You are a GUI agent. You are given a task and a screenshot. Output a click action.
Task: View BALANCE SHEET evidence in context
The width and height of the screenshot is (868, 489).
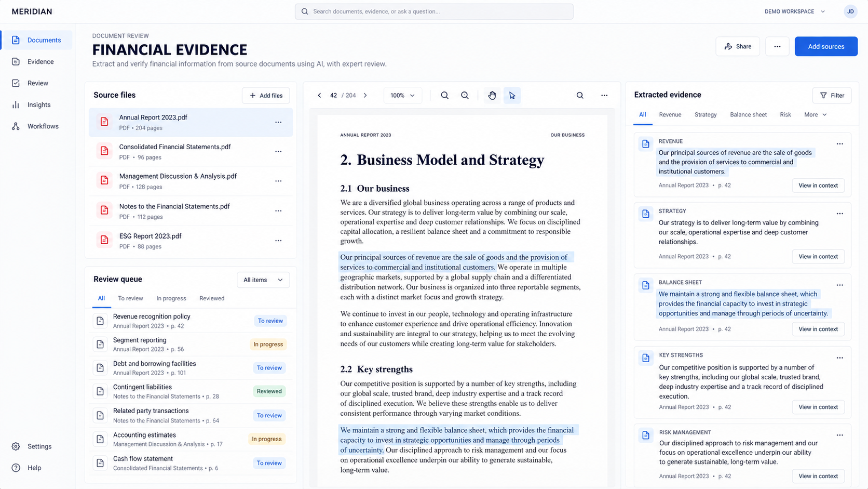point(818,329)
